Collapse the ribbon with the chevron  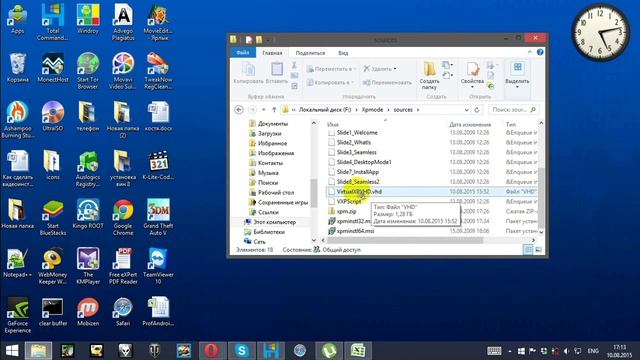529,52
